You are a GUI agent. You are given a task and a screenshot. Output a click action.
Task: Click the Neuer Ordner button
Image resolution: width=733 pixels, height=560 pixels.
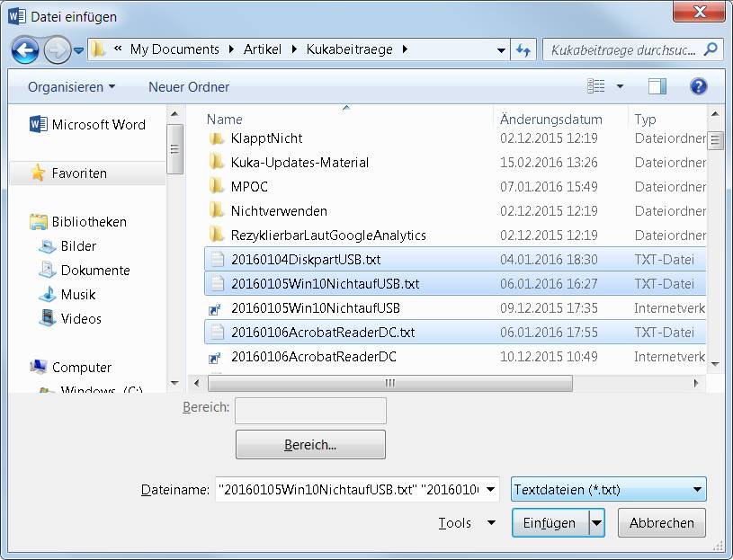[189, 87]
